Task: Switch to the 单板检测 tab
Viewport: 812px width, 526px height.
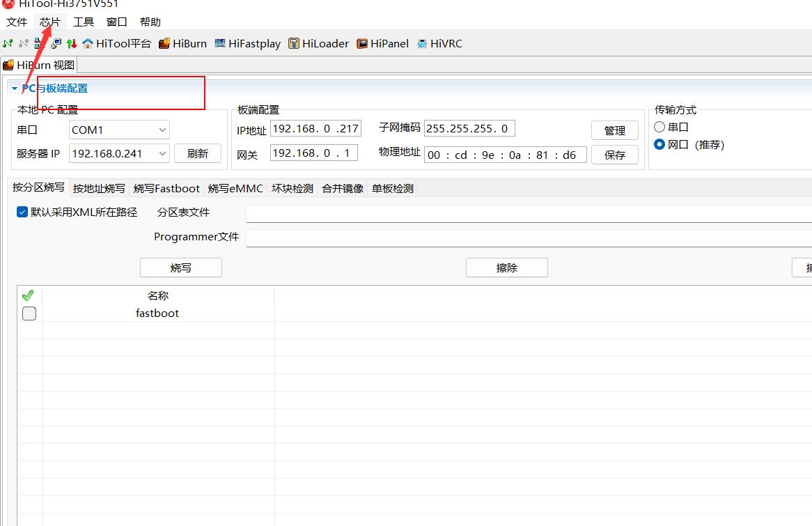Action: tap(393, 188)
